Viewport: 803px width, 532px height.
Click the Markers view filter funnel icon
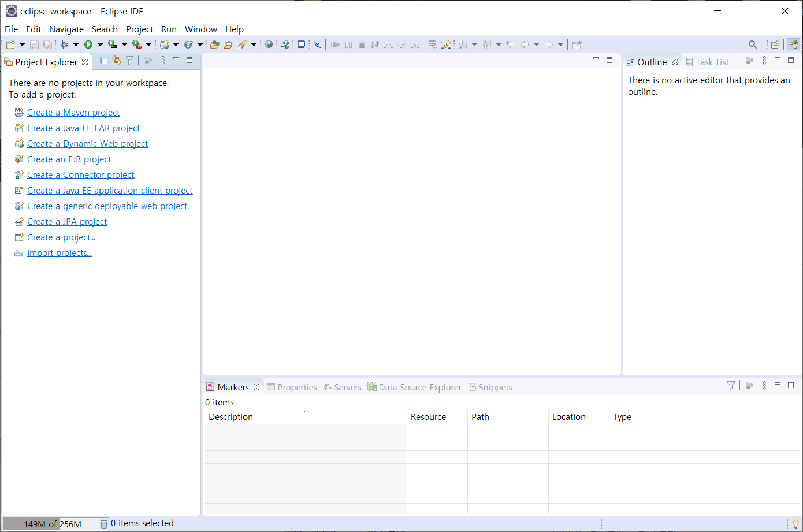click(731, 385)
